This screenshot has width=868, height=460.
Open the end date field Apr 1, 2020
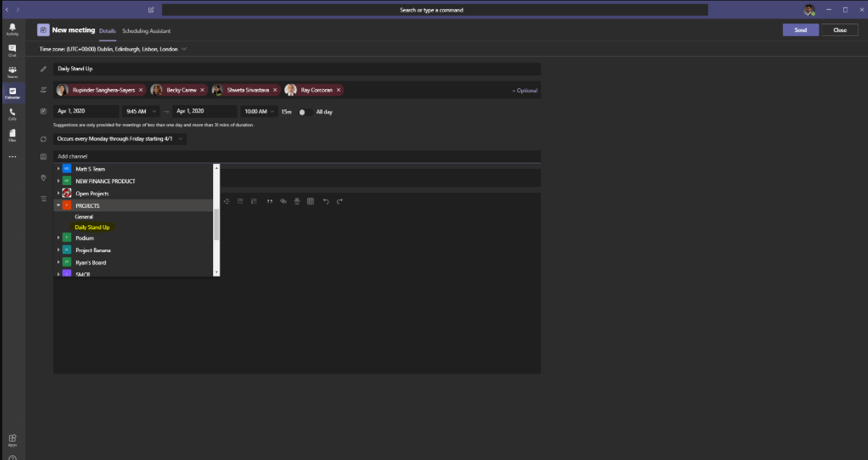pos(205,112)
